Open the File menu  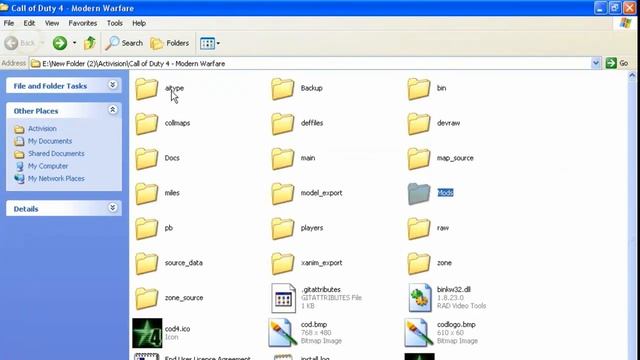coord(9,23)
